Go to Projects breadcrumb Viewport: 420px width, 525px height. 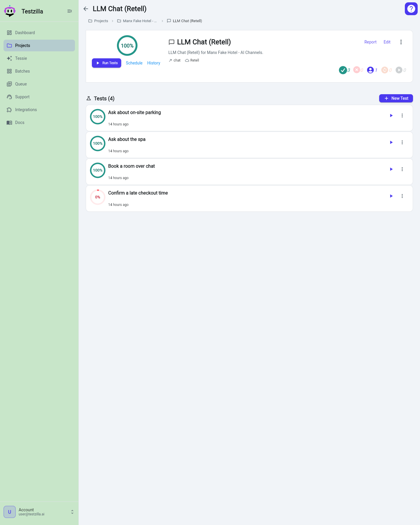point(98,21)
